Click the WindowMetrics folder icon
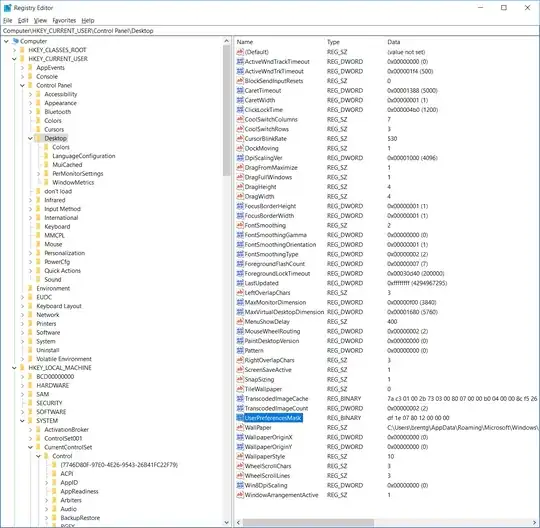 [47, 183]
